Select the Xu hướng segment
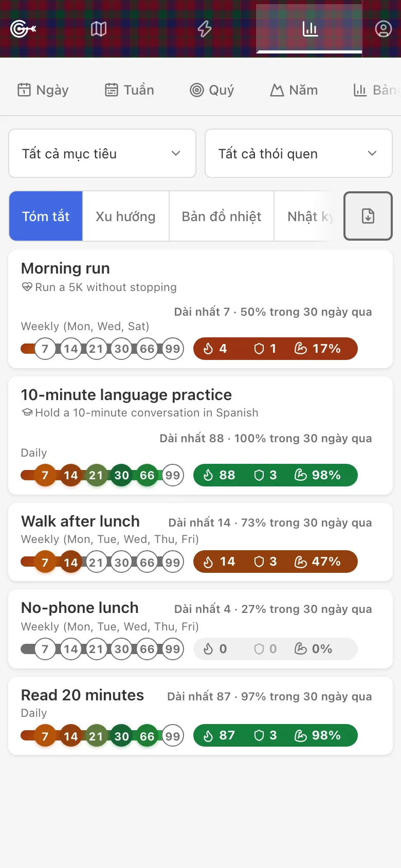This screenshot has width=401, height=868. click(125, 216)
